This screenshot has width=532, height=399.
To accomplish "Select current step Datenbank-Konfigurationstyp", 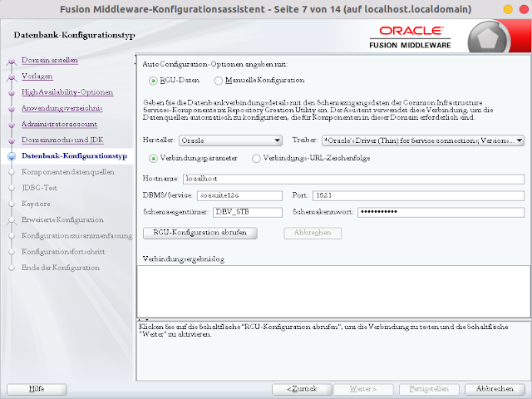I will [74, 155].
